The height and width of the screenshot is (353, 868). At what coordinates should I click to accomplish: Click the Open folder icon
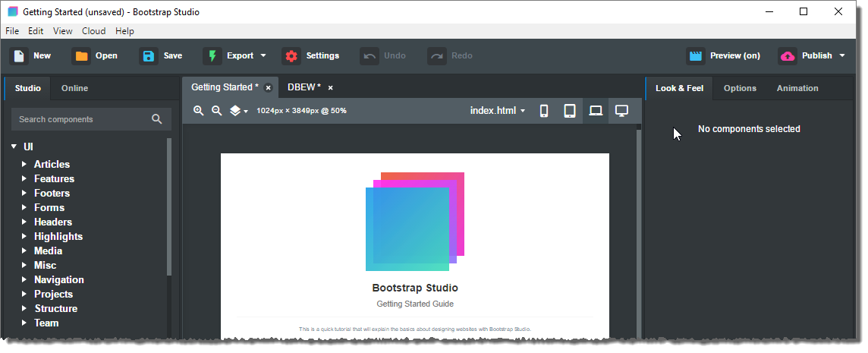click(x=81, y=56)
